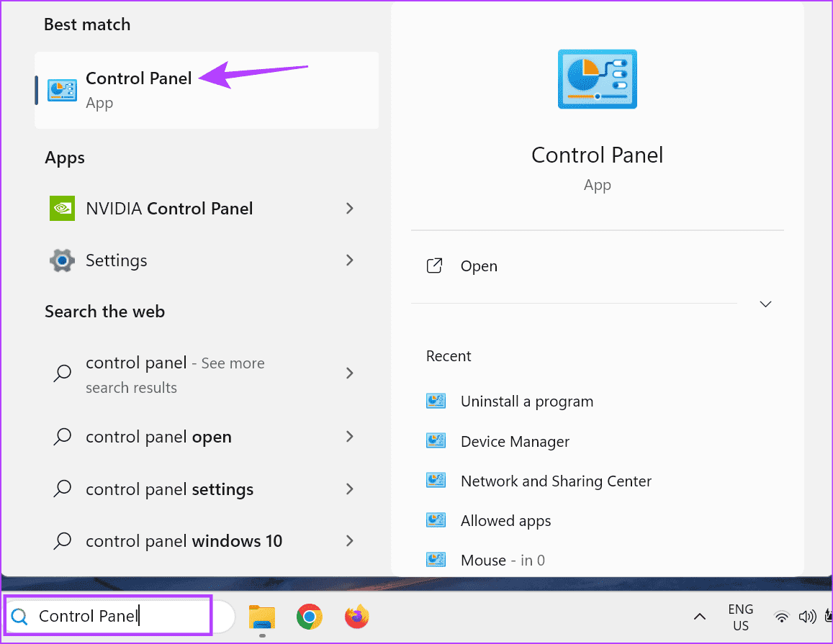This screenshot has height=644, width=833.
Task: Expand NVIDIA Control Panel result chevron
Action: [350, 208]
